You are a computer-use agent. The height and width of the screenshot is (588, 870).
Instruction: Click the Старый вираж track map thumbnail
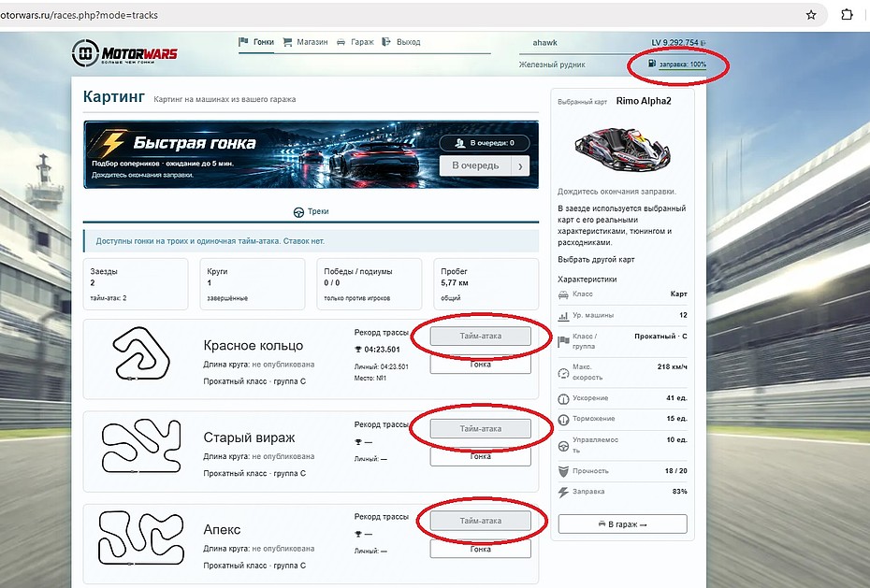[x=141, y=447]
